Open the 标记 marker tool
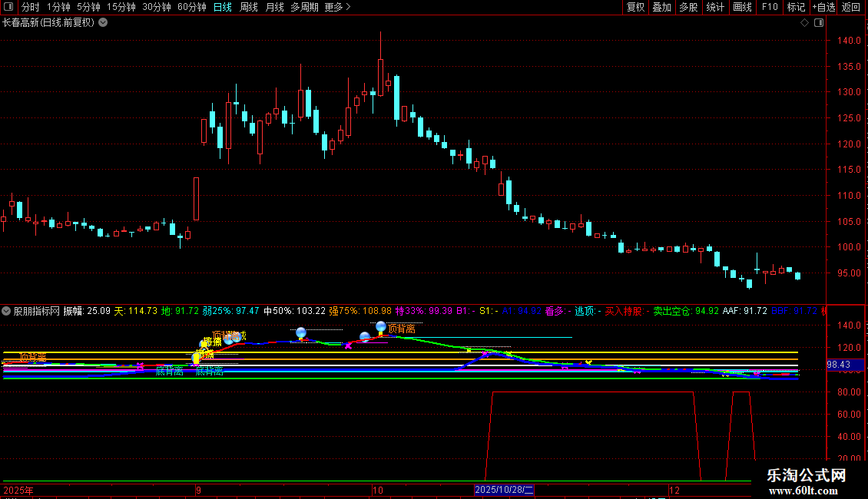Screen dimensions: 868x499 point(796,7)
